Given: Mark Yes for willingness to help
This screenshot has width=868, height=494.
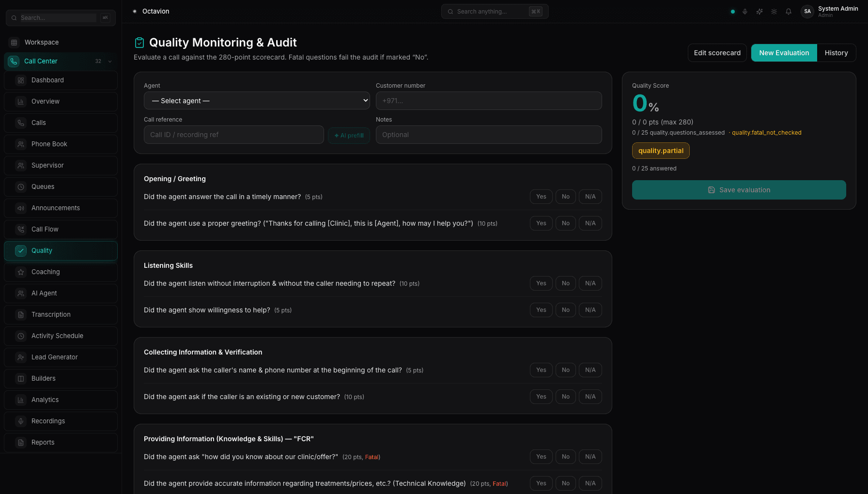Looking at the screenshot, I should 541,310.
